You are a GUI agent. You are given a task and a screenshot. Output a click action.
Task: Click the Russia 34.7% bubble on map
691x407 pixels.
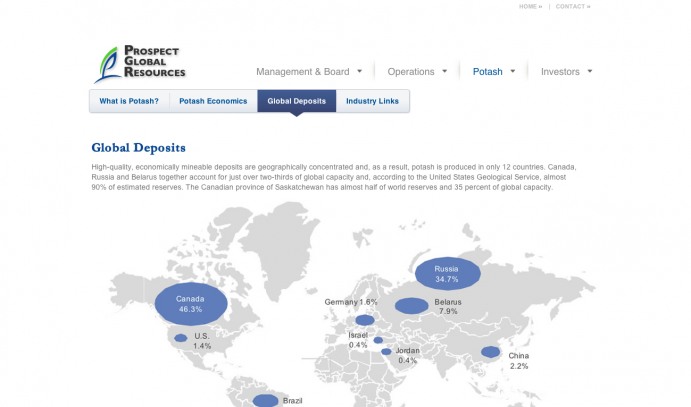448,274
